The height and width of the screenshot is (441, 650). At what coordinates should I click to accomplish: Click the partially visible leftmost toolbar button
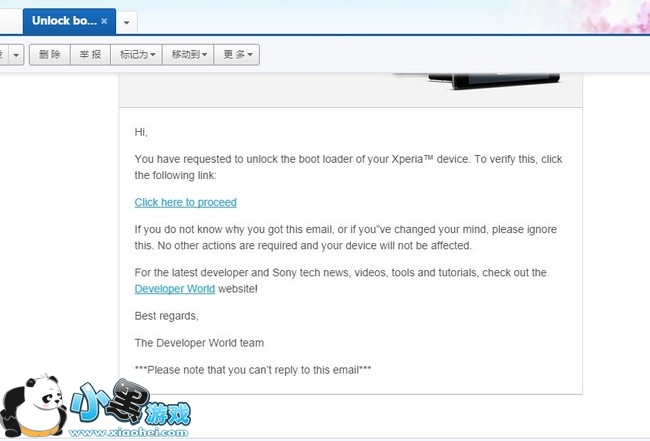pos(3,54)
